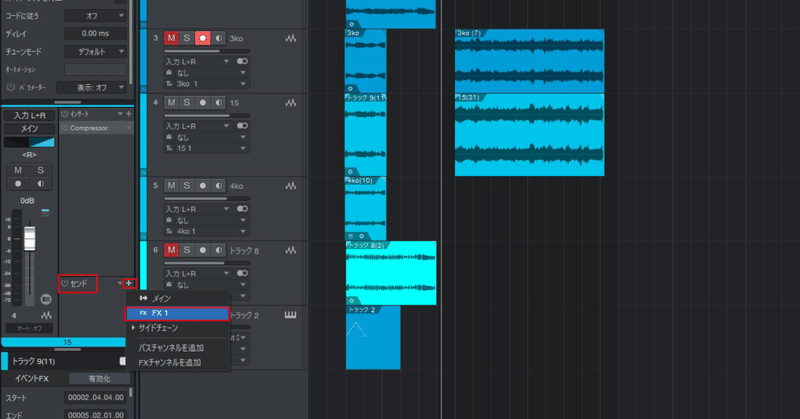Disarm record on track 3 '3ko'

[203, 38]
